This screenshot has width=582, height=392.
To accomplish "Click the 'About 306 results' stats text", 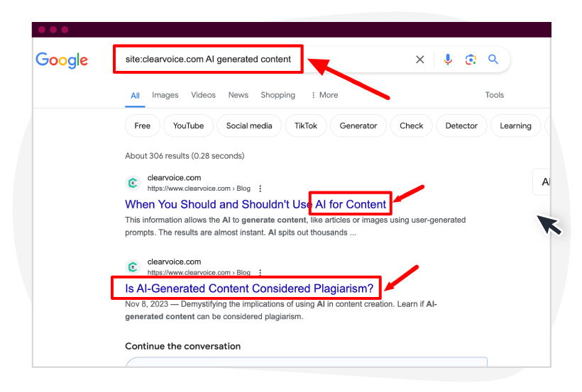I will [x=185, y=156].
